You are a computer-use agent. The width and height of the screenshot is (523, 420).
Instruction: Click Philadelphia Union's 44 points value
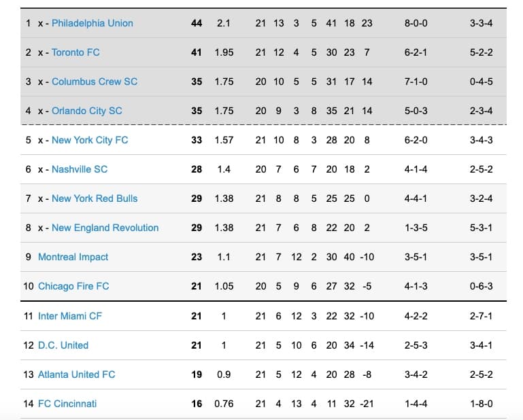[197, 23]
